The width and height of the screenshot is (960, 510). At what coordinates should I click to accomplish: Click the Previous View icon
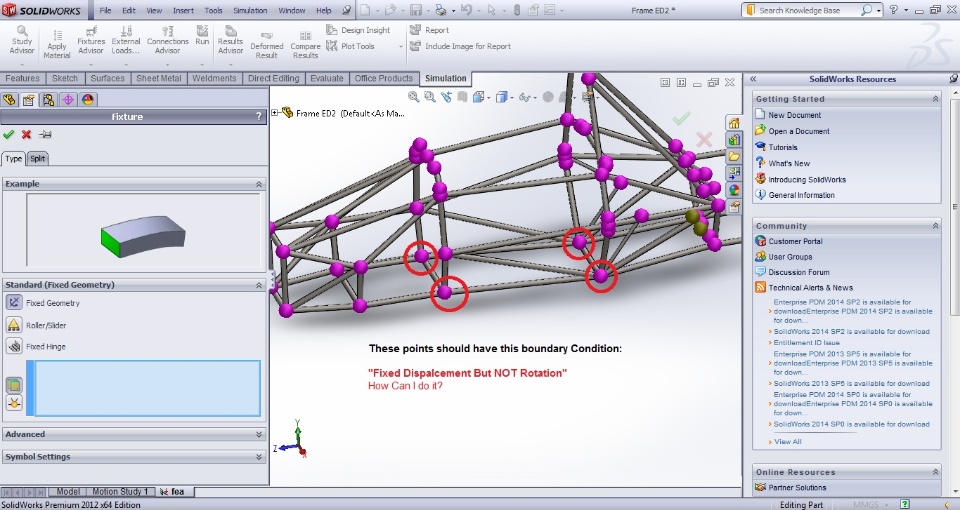[446, 97]
